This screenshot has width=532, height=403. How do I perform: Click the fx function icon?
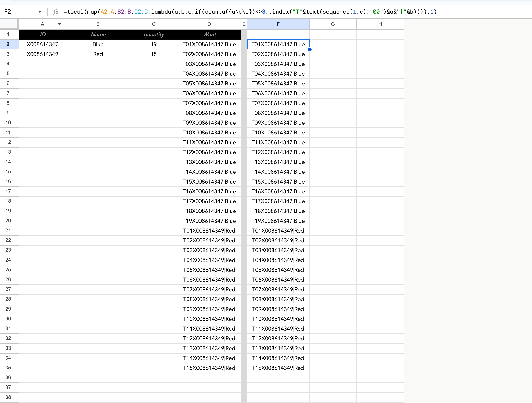tap(56, 11)
